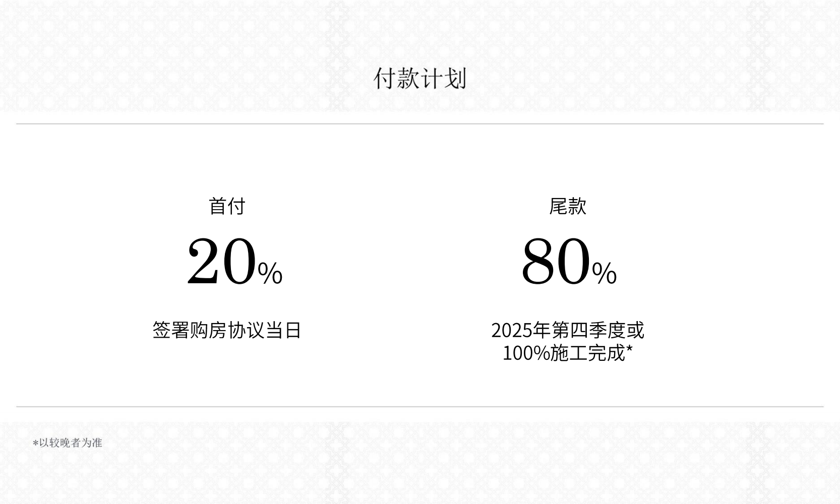Click the 尾款 label
Screen dimensions: 840x504
(568, 206)
